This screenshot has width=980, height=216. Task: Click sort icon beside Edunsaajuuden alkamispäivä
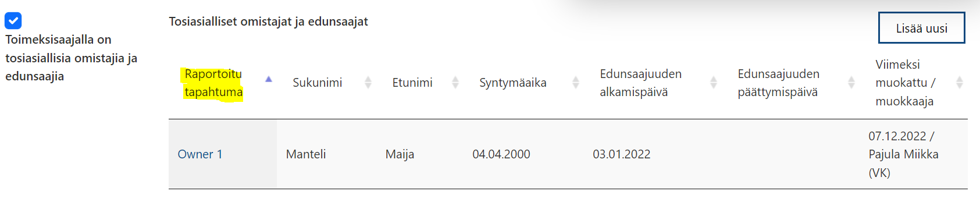click(x=714, y=83)
